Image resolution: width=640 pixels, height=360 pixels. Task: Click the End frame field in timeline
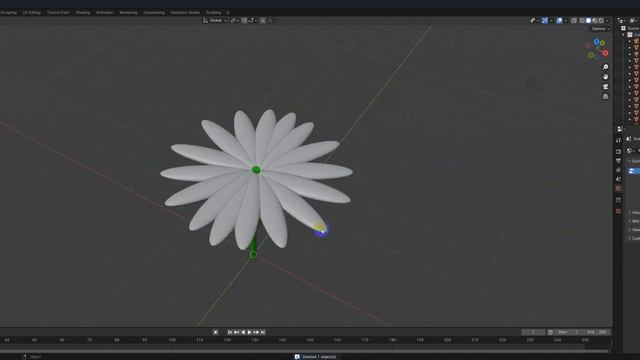tap(597, 332)
